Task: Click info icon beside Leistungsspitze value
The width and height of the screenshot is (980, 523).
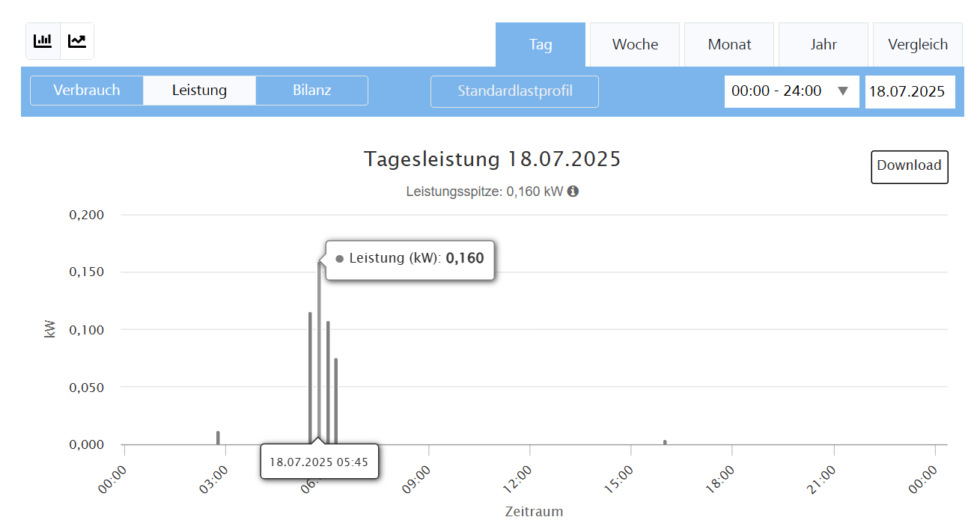Action: tap(573, 192)
